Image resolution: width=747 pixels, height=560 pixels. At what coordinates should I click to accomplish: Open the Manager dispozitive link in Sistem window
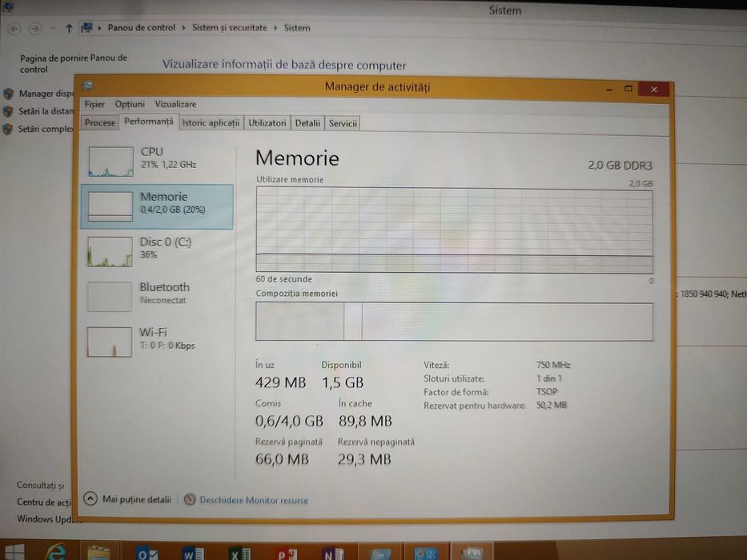(x=46, y=94)
